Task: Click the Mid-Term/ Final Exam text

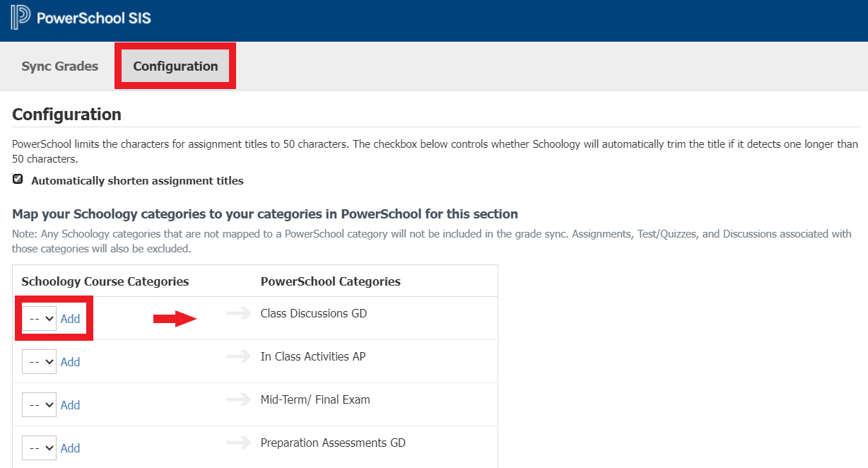Action: [315, 399]
